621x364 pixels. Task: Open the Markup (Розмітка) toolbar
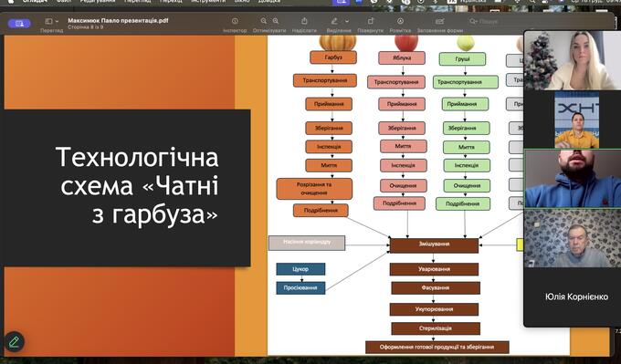pos(400,21)
